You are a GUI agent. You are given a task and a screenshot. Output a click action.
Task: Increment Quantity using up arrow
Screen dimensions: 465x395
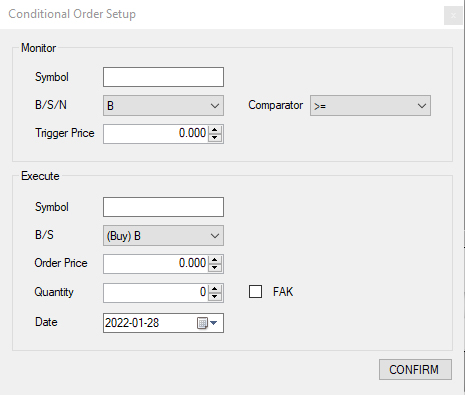(x=215, y=289)
